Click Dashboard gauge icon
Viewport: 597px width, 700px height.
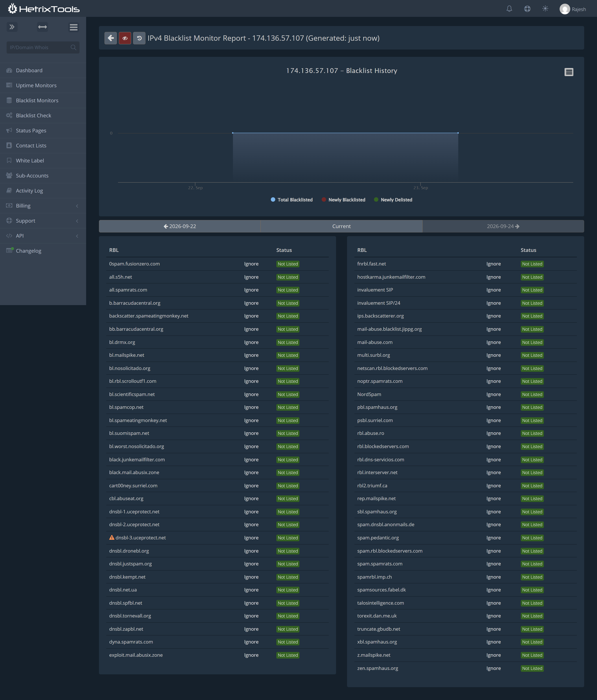9,70
